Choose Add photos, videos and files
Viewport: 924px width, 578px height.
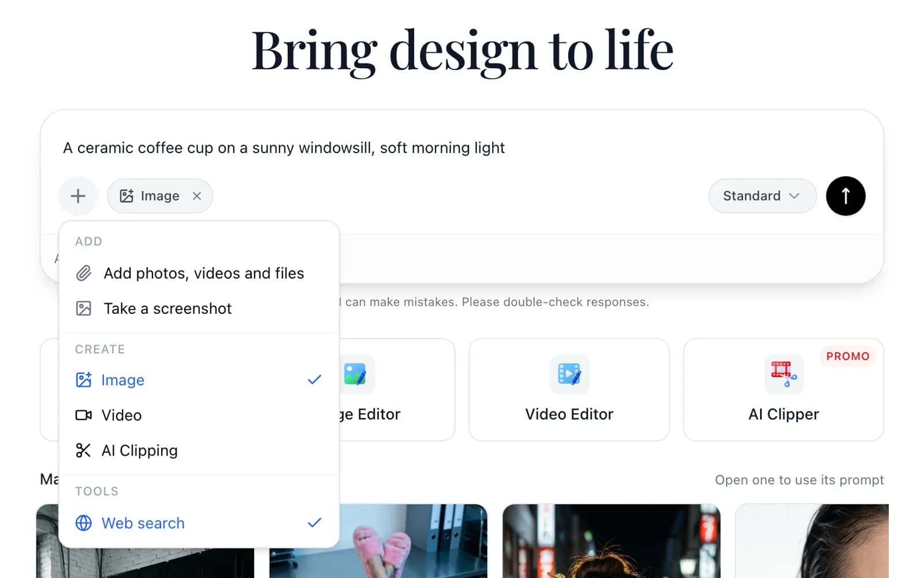199,273
